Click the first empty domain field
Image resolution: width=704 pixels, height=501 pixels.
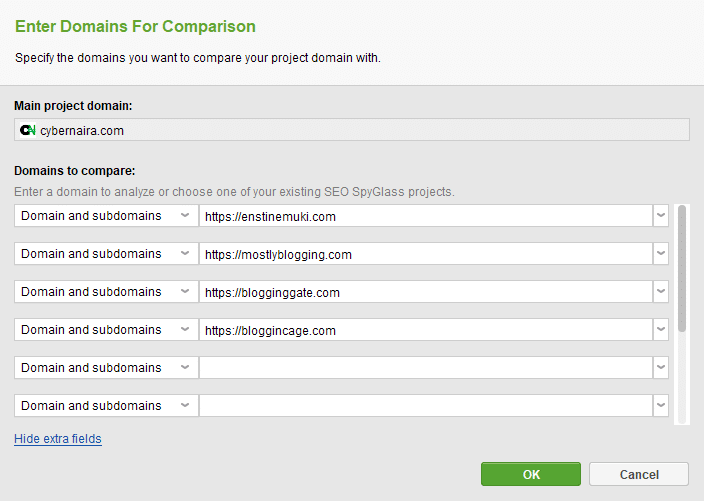425,368
